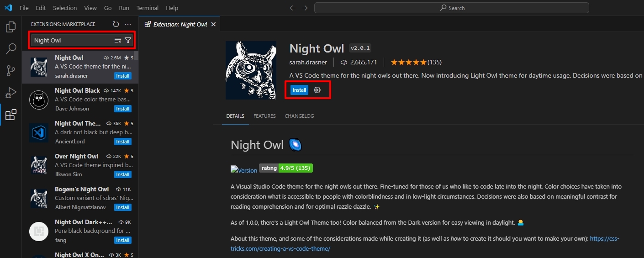Refresh the extensions marketplace list
The image size is (644, 258).
[116, 24]
